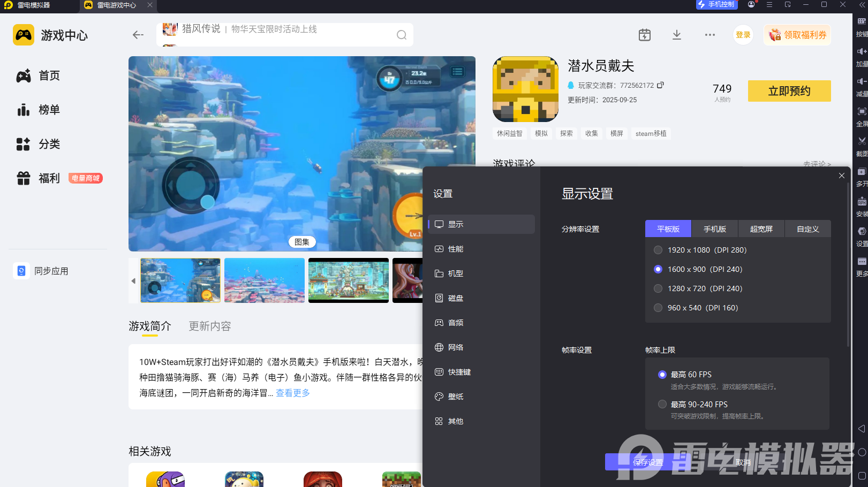The width and height of the screenshot is (868, 487).
Task: Open 查看更多 link in game description
Action: 293,393
